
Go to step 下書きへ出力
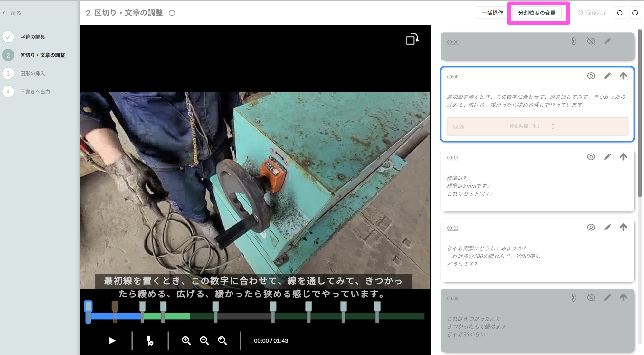coord(35,92)
